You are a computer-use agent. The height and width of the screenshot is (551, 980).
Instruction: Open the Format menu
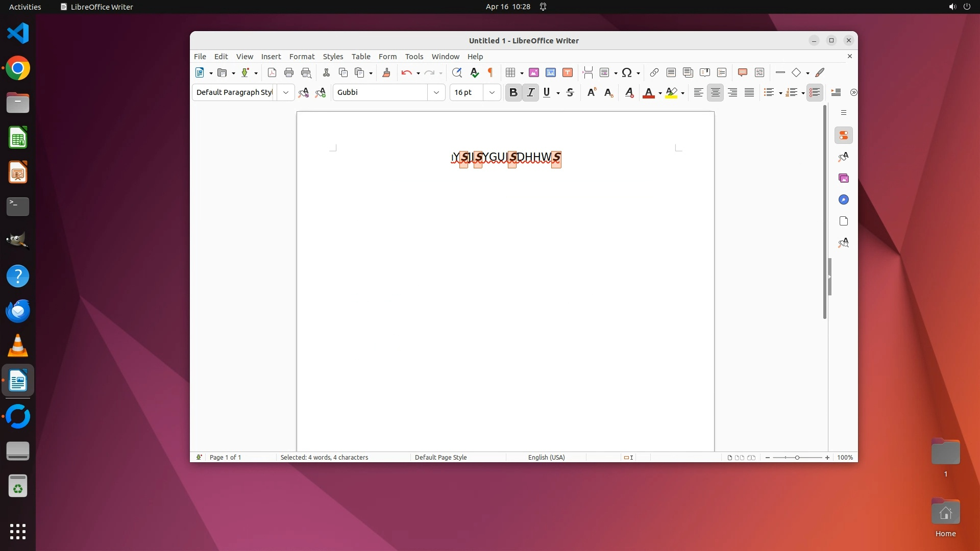point(302,57)
